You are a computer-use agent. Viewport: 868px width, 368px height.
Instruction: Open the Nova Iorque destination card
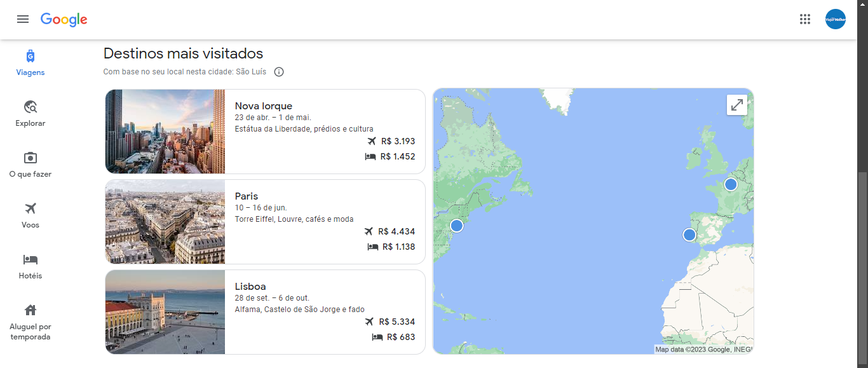(265, 132)
